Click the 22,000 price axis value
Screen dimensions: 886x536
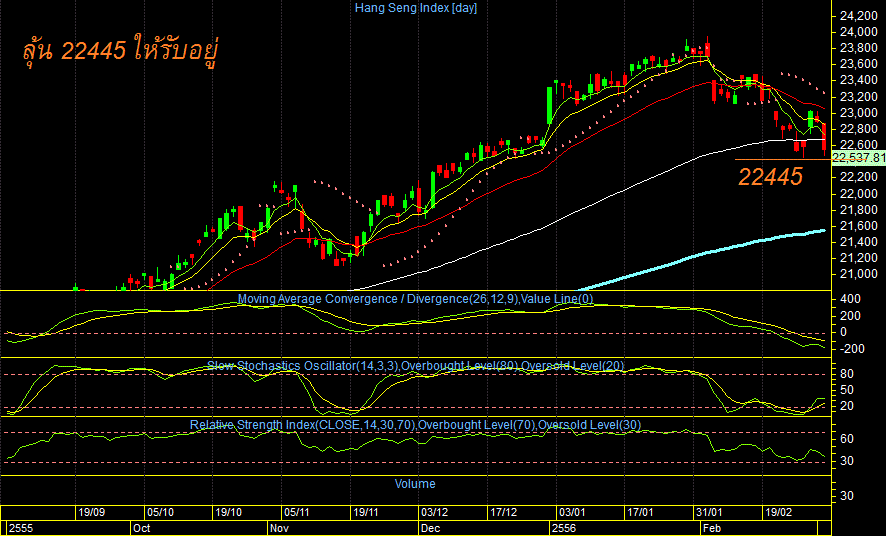[x=858, y=194]
